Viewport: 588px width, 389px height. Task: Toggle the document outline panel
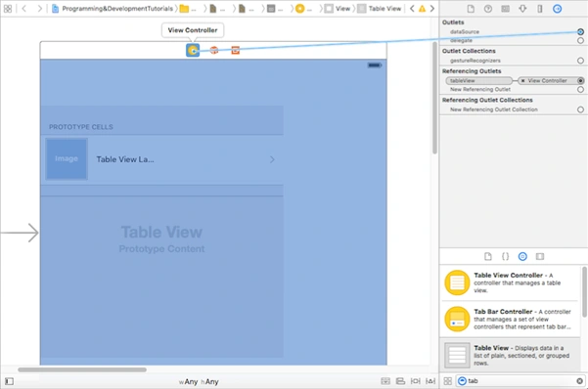tap(10, 381)
